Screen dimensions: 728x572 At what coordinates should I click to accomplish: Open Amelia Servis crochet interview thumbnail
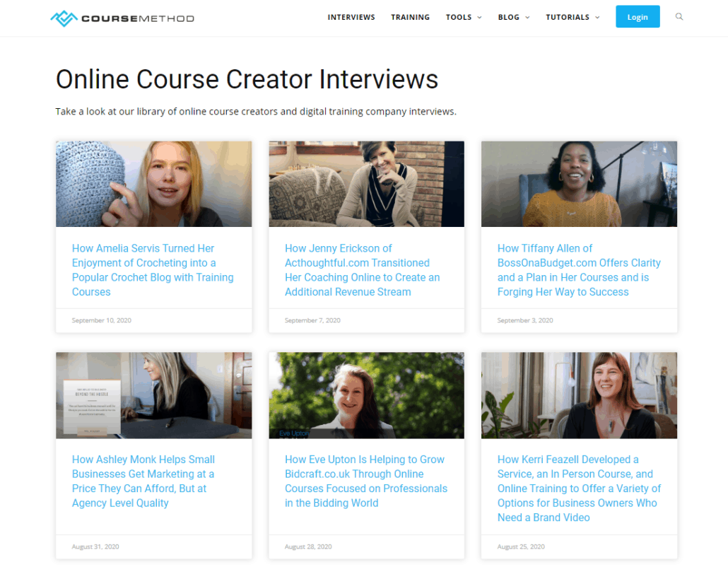pos(153,184)
